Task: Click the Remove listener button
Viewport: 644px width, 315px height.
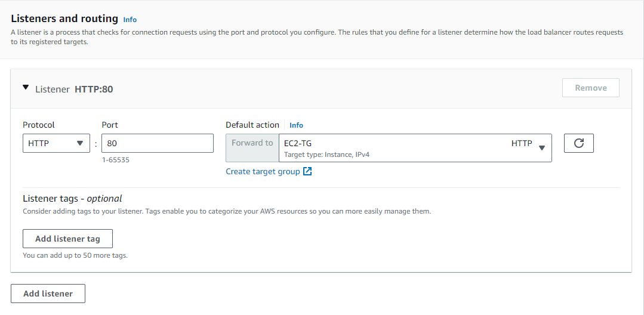Action: tap(591, 88)
